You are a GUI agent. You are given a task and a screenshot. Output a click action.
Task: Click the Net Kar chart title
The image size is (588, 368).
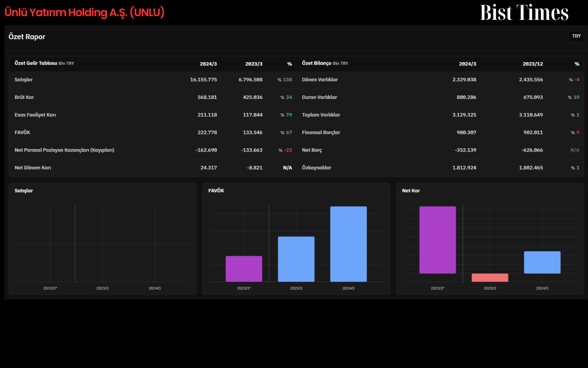[411, 191]
